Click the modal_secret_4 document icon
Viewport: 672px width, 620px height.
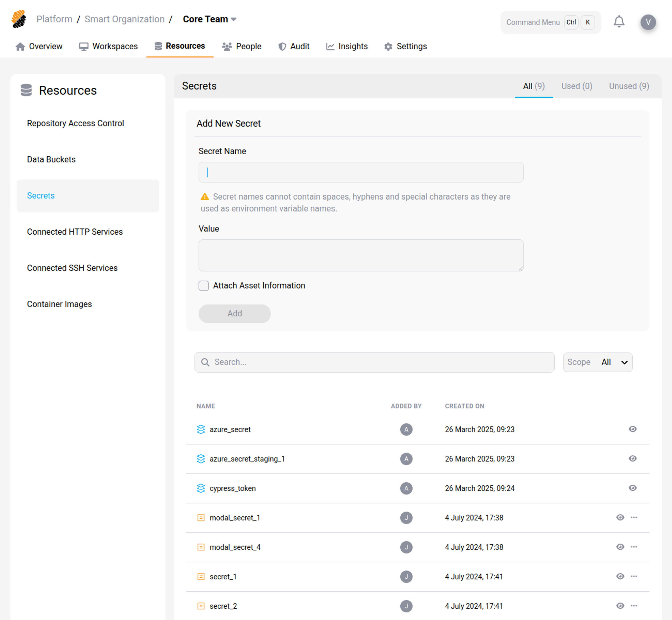pos(201,547)
